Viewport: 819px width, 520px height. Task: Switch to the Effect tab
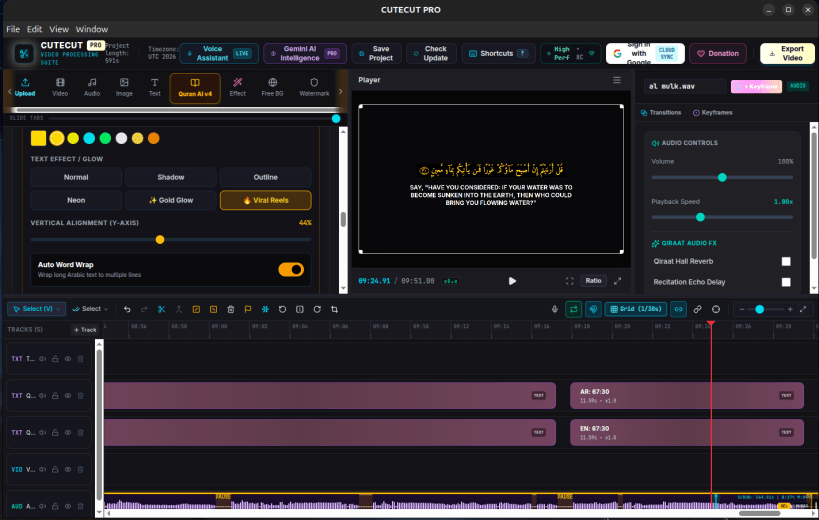click(x=237, y=87)
